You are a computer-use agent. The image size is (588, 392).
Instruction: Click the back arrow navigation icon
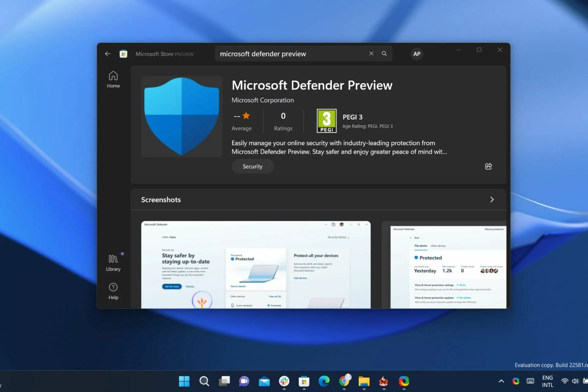click(x=107, y=53)
